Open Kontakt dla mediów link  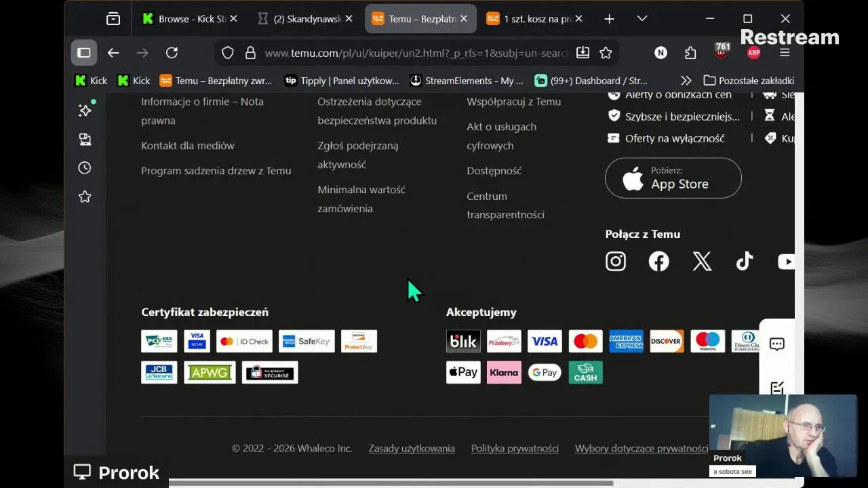[188, 146]
